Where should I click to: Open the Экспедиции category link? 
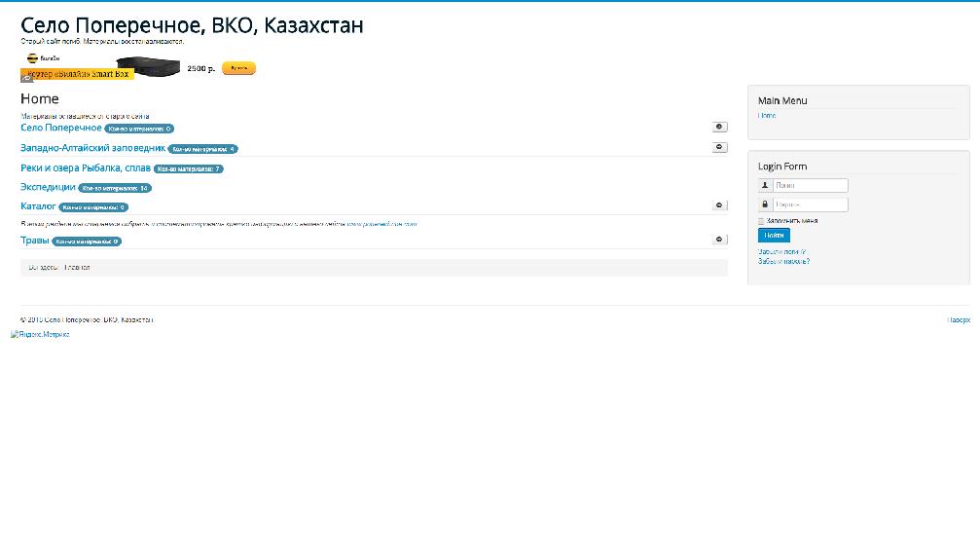click(48, 187)
